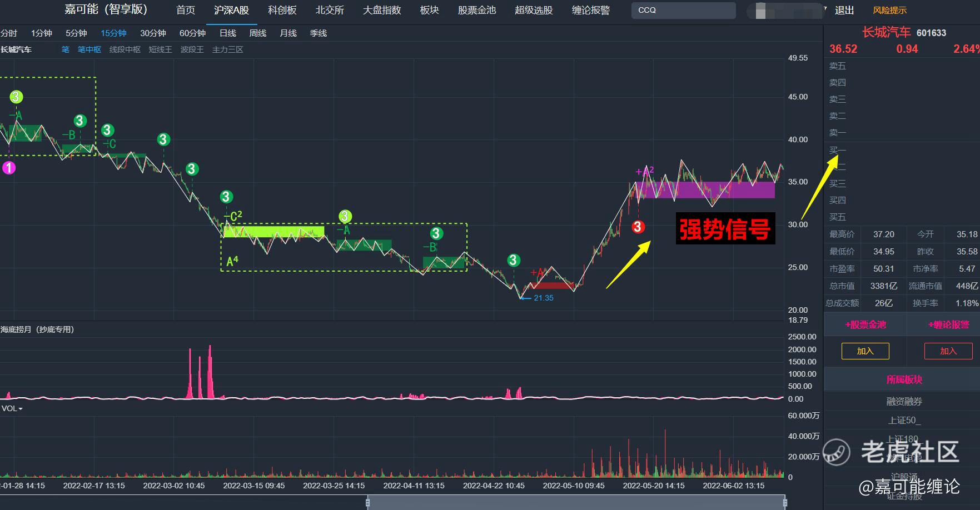Click the yellow 加入 button
This screenshot has width=980, height=510.
[x=865, y=351]
